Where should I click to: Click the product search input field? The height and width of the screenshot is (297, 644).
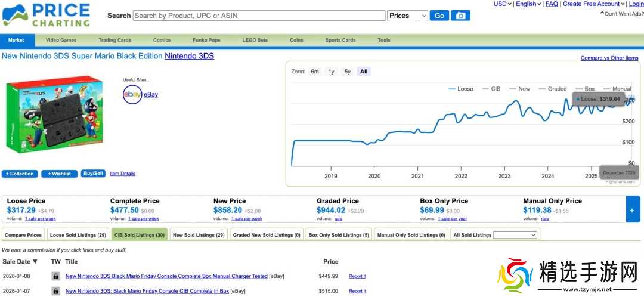point(259,16)
